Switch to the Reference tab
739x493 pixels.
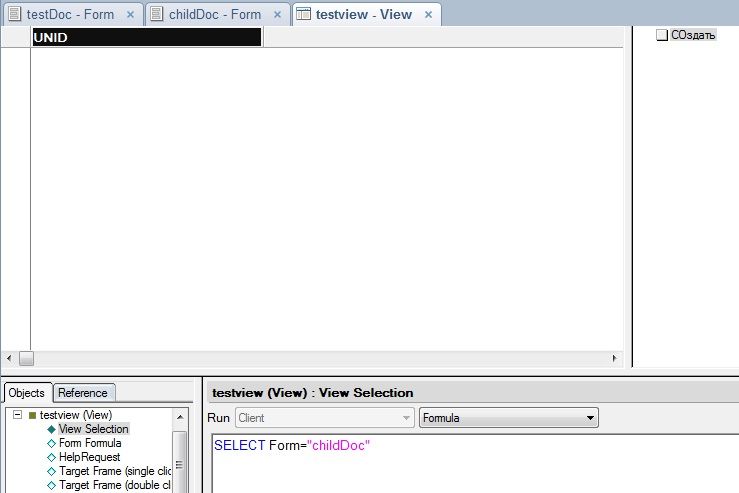tap(83, 393)
